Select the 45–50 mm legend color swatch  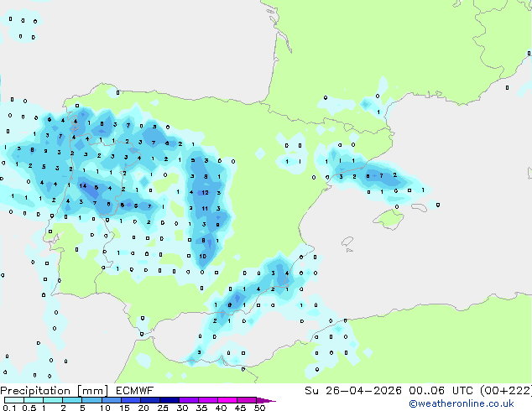[x=247, y=400]
